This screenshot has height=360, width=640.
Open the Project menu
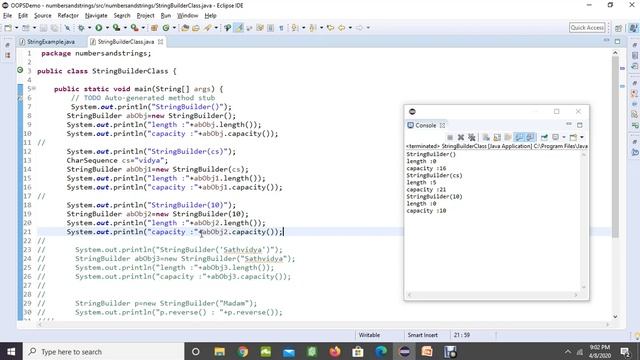pyautogui.click(x=145, y=16)
